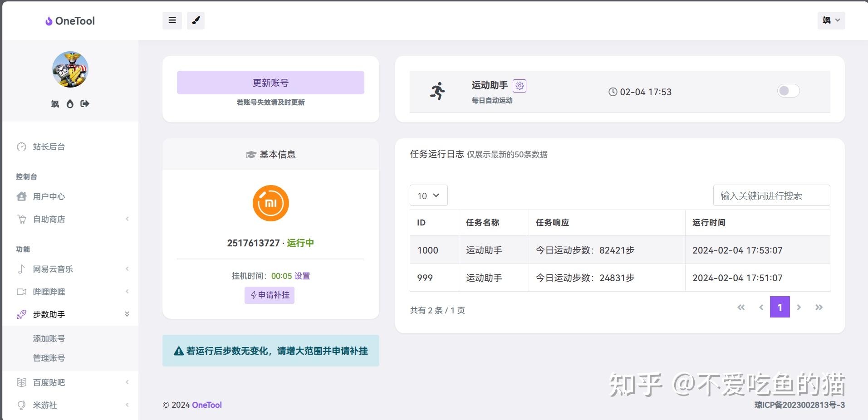868x420 pixels.
Task: Open the per-page count dropdown showing 10
Action: (x=428, y=195)
